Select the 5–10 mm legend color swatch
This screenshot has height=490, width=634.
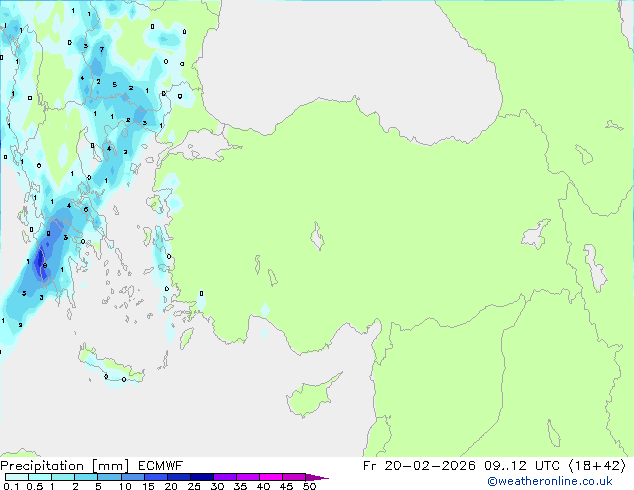109,477
